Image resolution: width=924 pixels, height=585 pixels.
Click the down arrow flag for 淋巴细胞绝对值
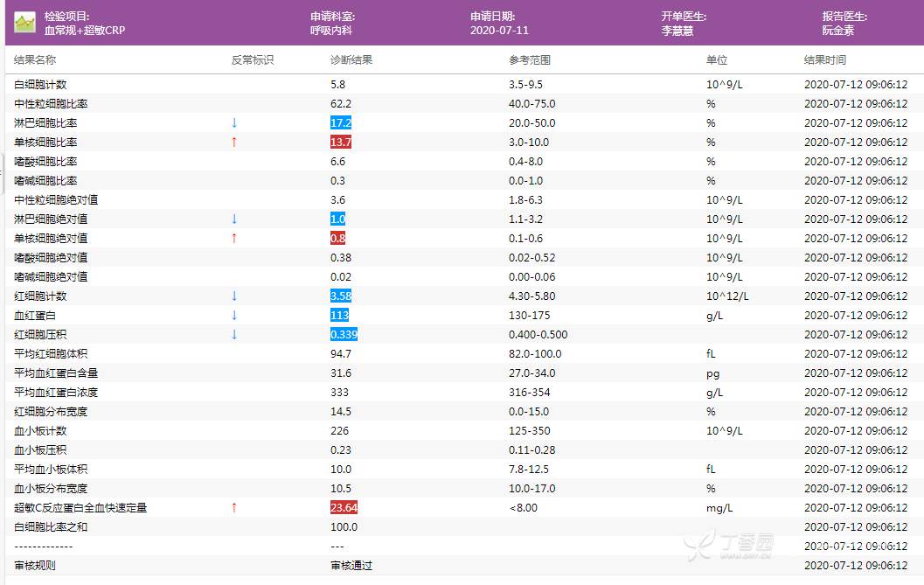point(234,219)
